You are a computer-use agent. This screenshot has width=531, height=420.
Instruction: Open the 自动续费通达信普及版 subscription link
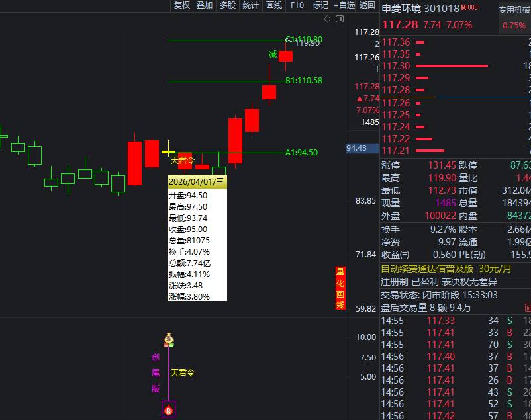pos(427,269)
